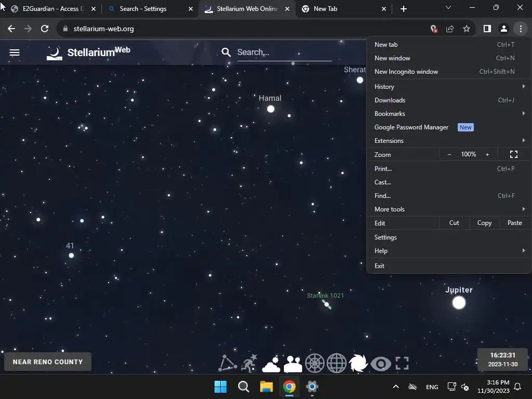This screenshot has width=532, height=399.
Task: Toggle constellation art figure icon
Action: coord(249,363)
